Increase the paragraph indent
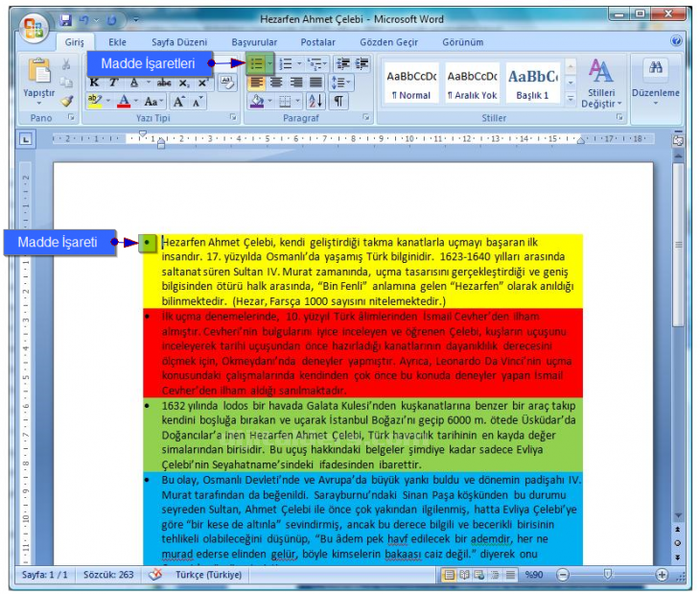This screenshot has width=700, height=594. (x=362, y=64)
